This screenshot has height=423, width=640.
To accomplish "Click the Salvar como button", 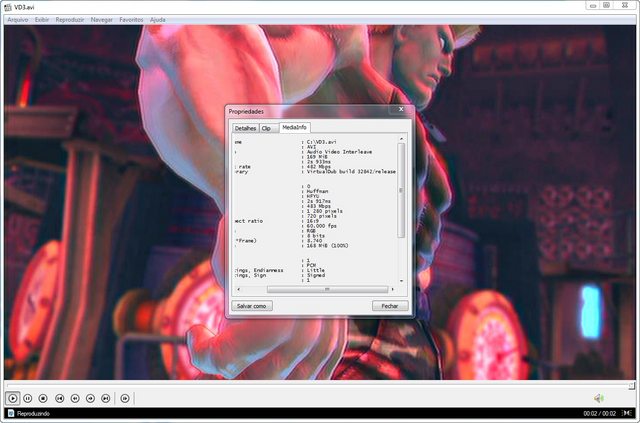I will (252, 306).
